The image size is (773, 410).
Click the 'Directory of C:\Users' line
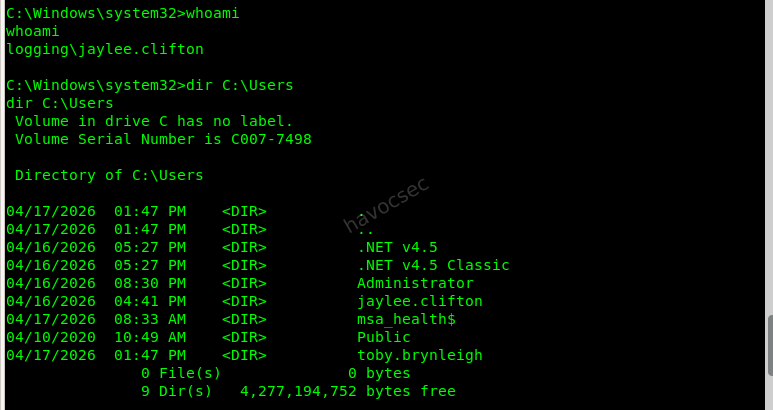point(109,175)
